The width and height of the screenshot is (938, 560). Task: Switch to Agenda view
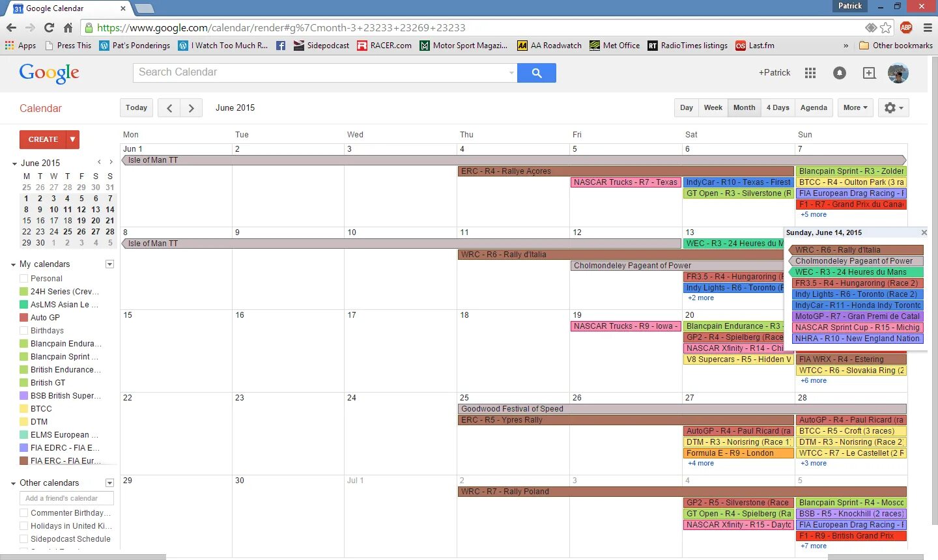(814, 108)
